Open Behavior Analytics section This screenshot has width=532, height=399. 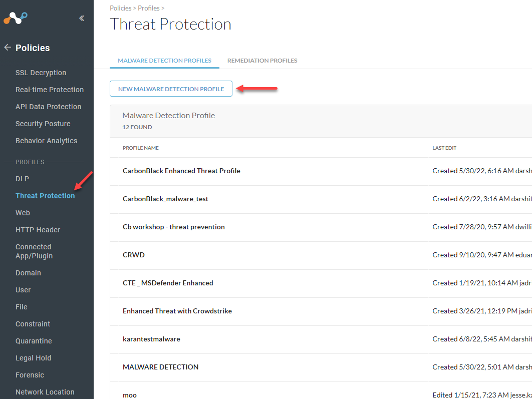46,141
